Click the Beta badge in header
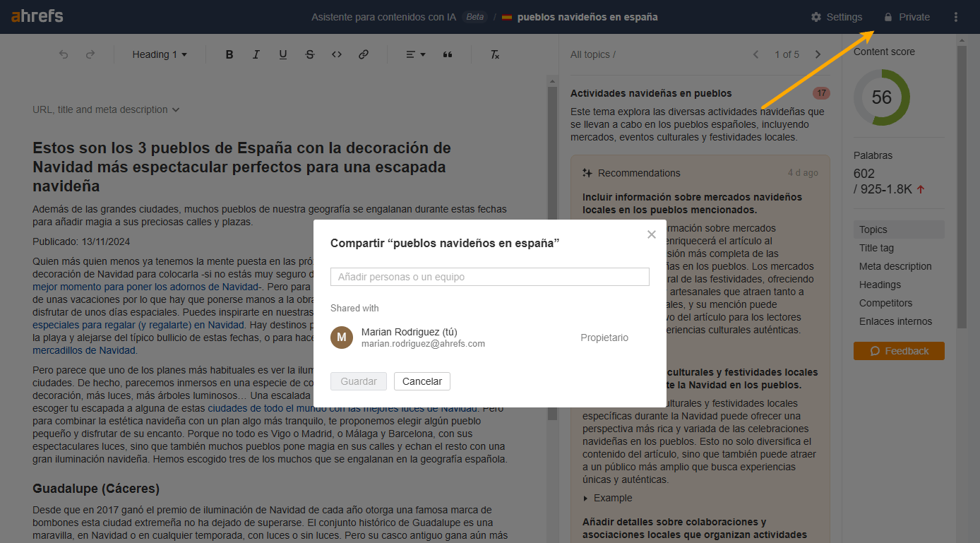This screenshot has height=543, width=980. (475, 17)
